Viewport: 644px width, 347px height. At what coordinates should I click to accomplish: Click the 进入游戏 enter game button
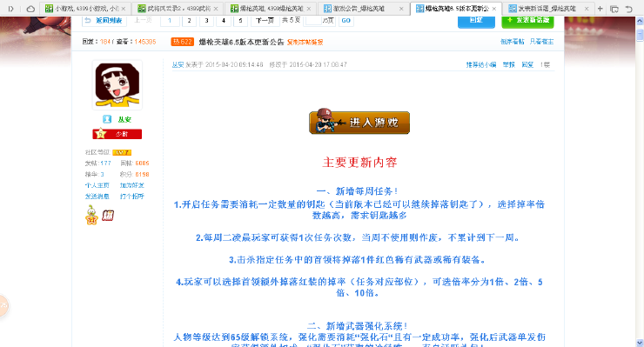coord(359,122)
